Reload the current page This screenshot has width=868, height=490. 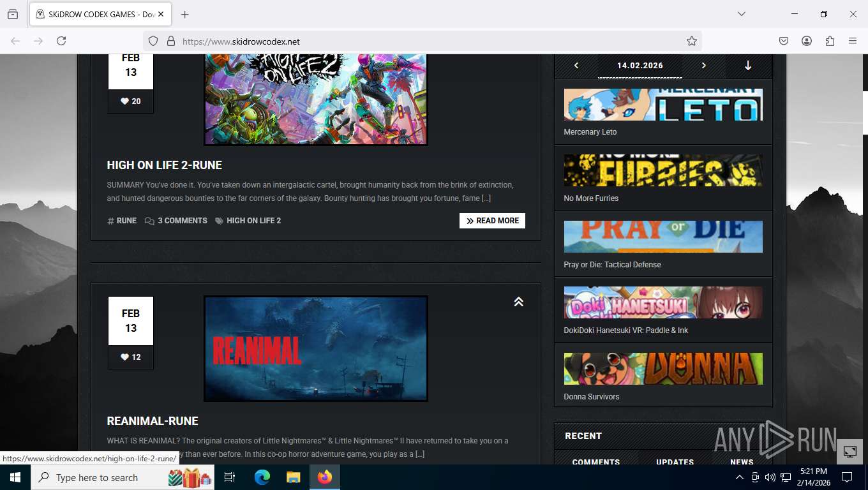click(x=61, y=41)
